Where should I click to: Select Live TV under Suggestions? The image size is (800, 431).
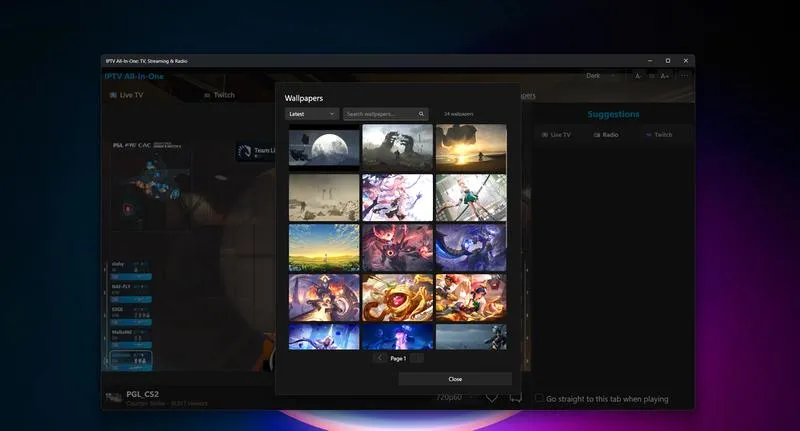pyautogui.click(x=556, y=135)
